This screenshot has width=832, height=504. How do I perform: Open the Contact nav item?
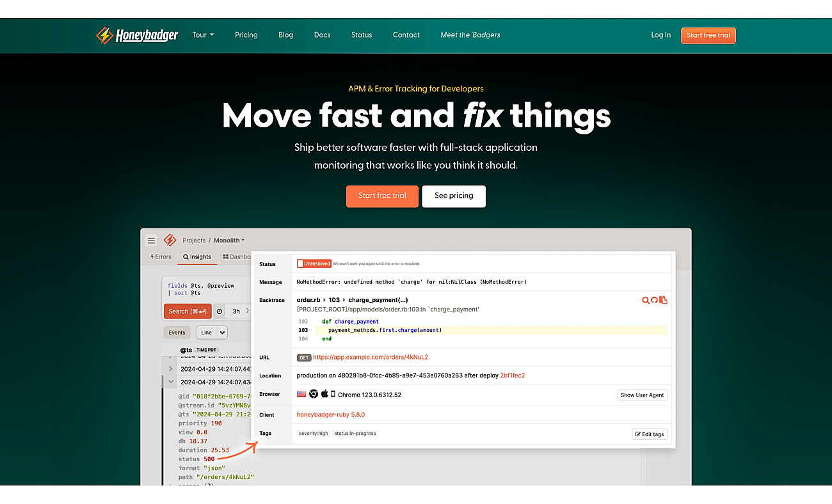point(406,35)
